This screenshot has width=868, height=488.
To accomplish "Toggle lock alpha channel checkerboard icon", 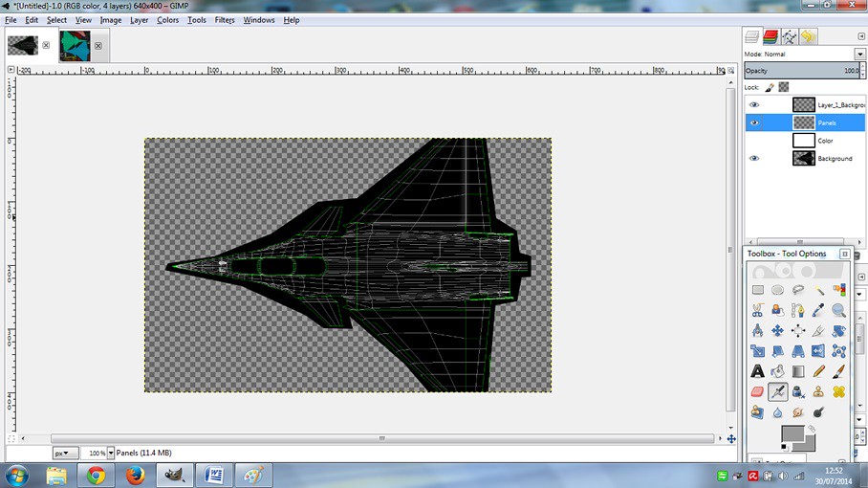I will [783, 87].
